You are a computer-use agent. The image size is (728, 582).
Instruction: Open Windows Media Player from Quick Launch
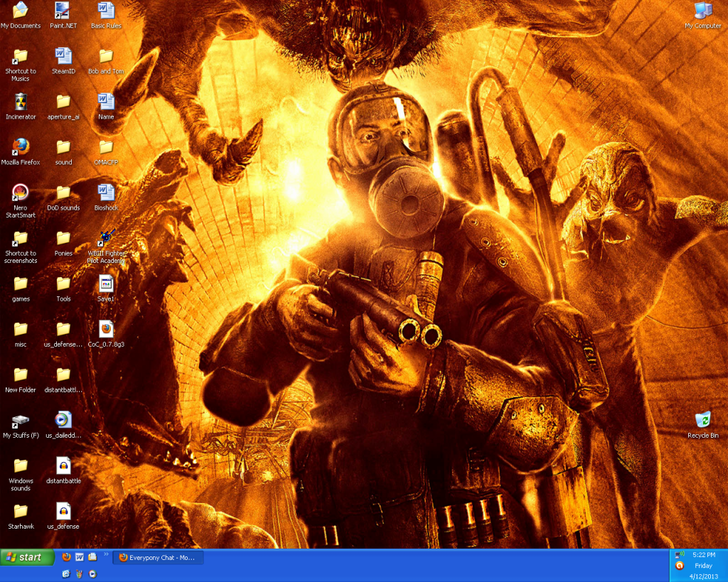pos(92,574)
